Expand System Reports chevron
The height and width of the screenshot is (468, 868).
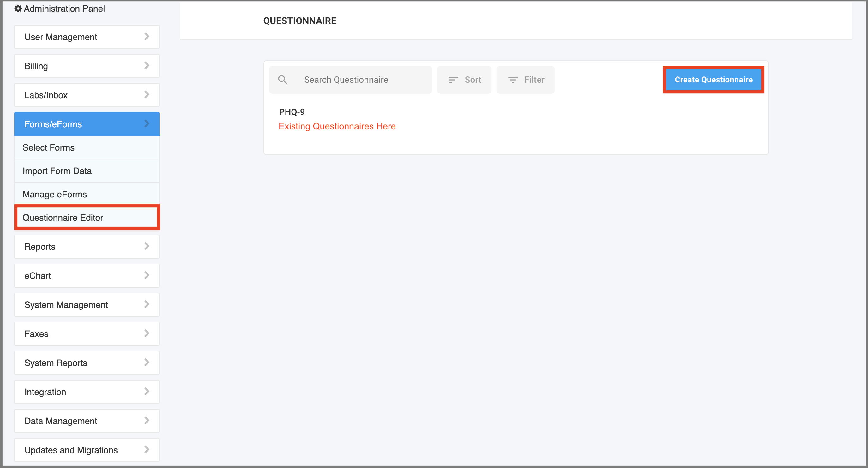click(x=147, y=362)
